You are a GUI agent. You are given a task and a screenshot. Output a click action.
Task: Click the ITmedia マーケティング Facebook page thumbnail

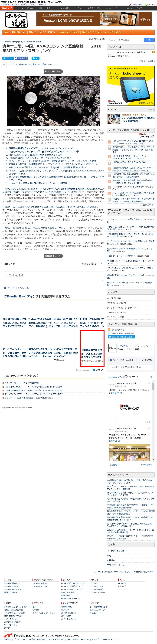[x=112, y=348]
